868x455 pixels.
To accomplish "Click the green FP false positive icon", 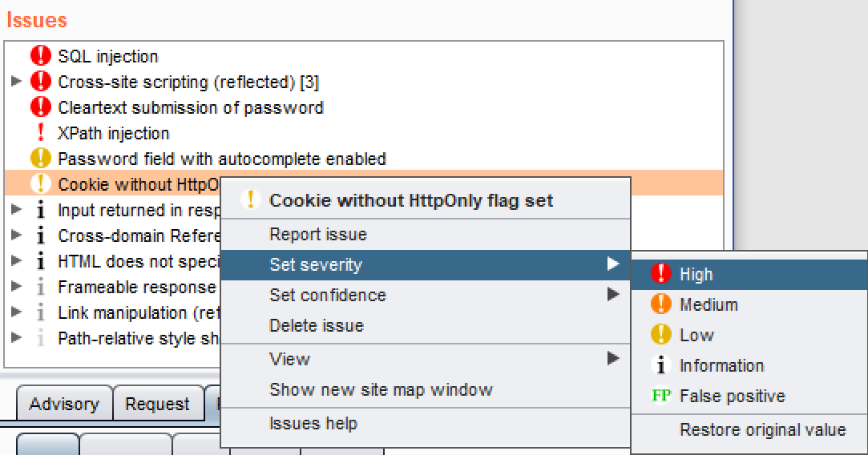I will point(661,396).
